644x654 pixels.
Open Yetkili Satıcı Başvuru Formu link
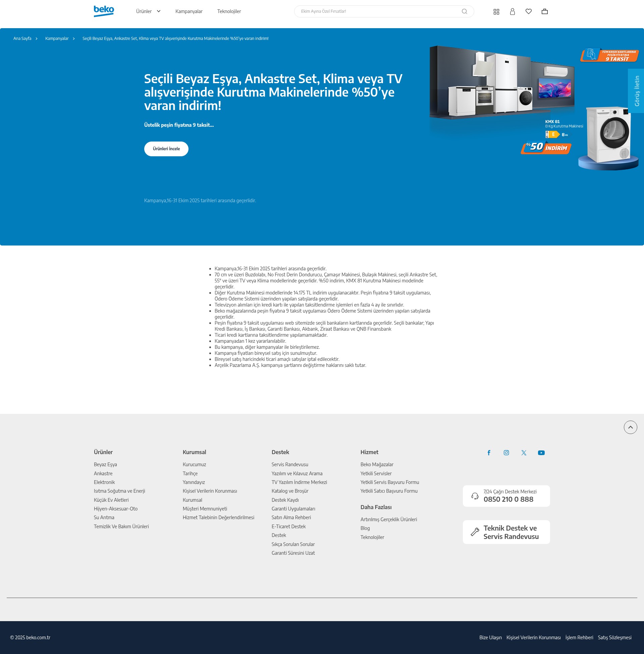coord(389,491)
